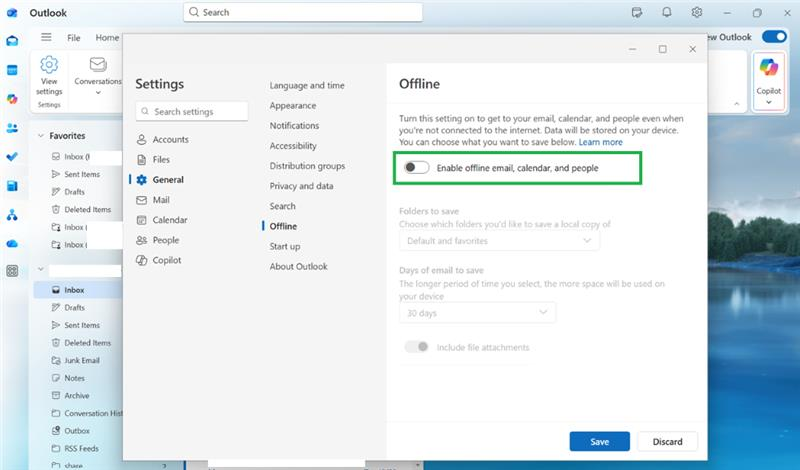Collapse the account folder group below Favorites
Image resolution: width=800 pixels, height=470 pixels.
(x=41, y=269)
